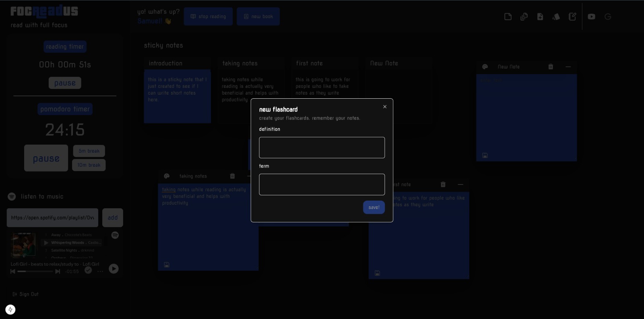Minimize the floating first note
644x319 pixels.
pyautogui.click(x=460, y=184)
